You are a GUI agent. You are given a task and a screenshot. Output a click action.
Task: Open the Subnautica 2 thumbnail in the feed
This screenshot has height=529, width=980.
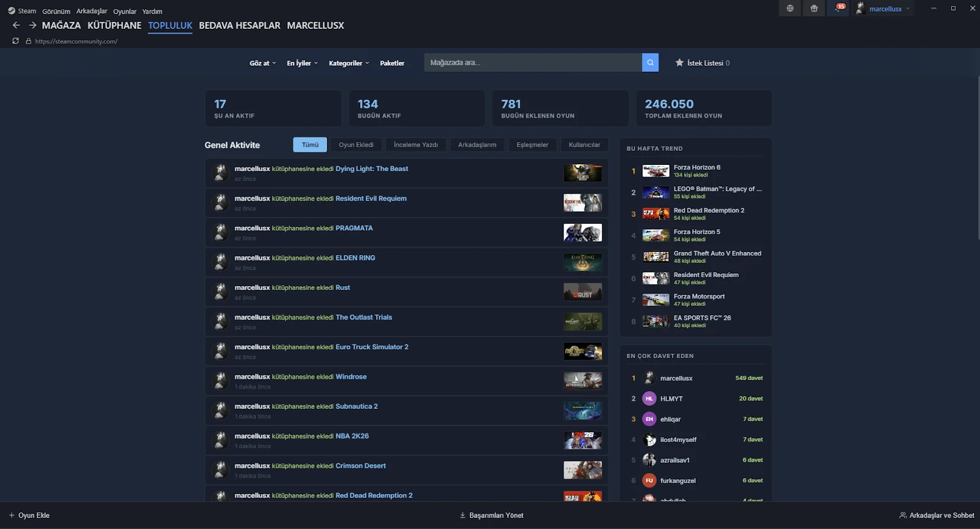click(582, 411)
